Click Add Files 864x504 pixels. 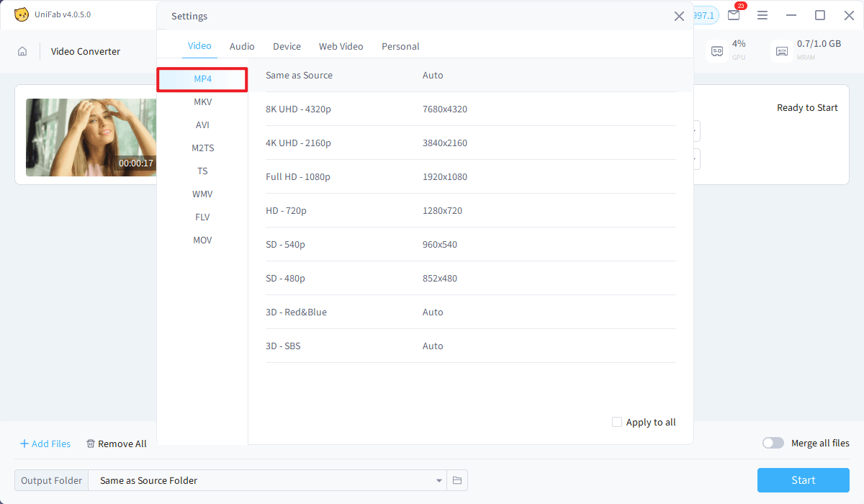[x=45, y=444]
